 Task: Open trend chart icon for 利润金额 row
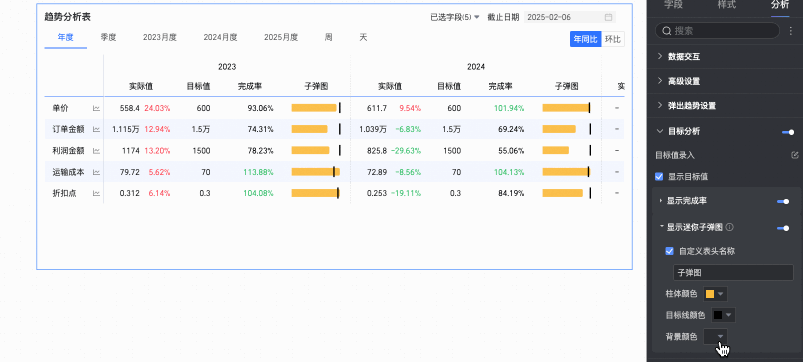96,151
